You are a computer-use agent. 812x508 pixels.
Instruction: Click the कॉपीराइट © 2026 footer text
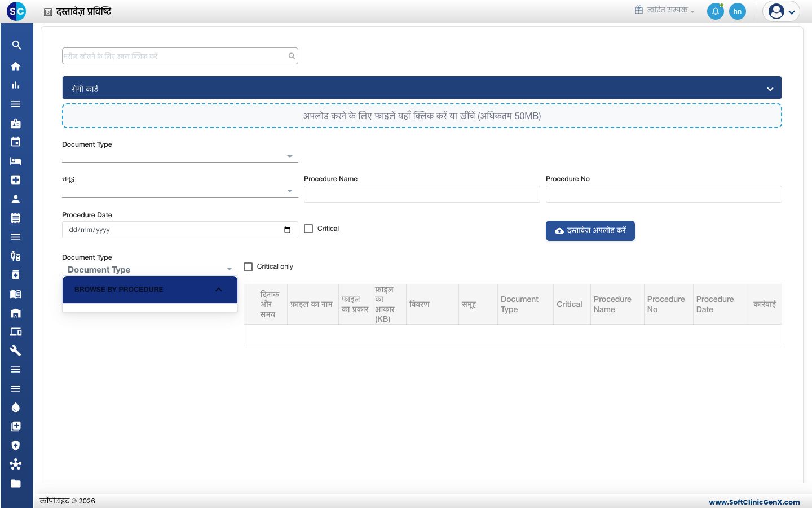pyautogui.click(x=68, y=501)
